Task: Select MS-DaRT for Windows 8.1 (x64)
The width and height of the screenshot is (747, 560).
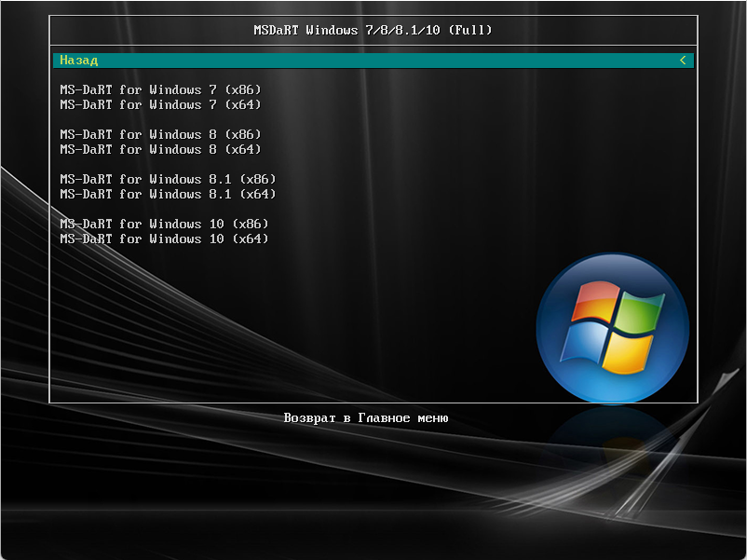Action: coord(168,194)
